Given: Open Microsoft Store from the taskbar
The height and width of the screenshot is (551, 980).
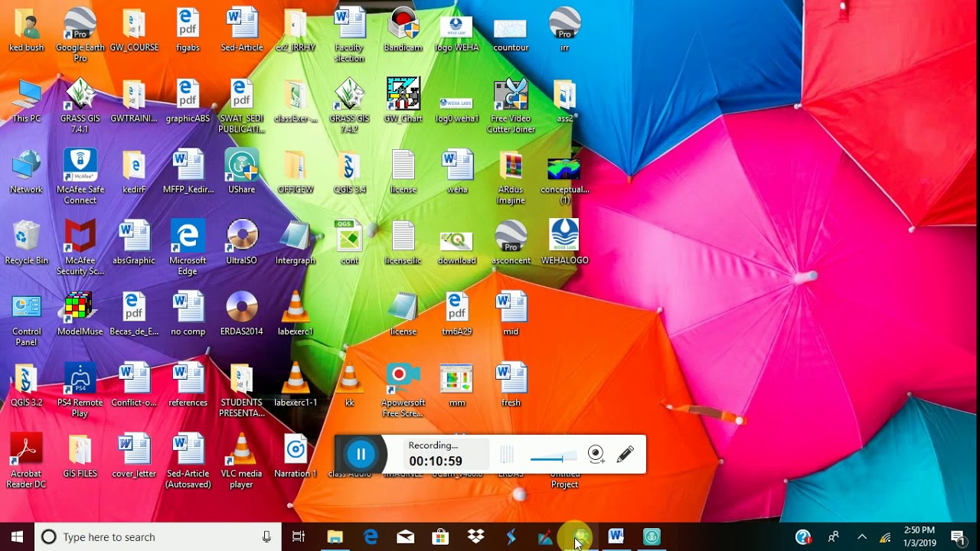Looking at the screenshot, I should [440, 536].
